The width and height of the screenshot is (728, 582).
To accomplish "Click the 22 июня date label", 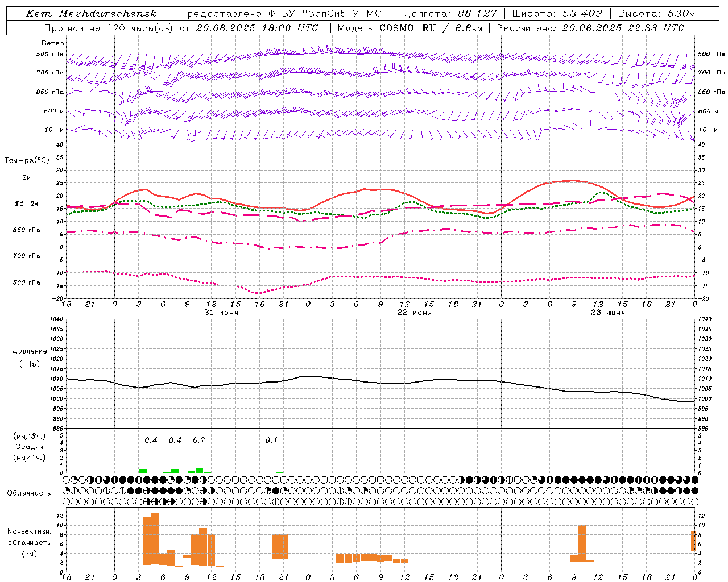I will click(415, 313).
